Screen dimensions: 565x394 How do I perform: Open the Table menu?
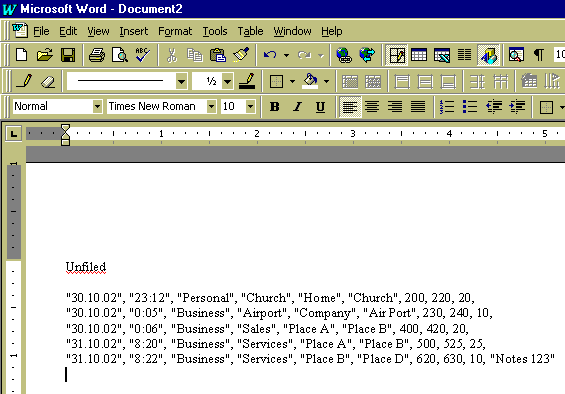250,31
